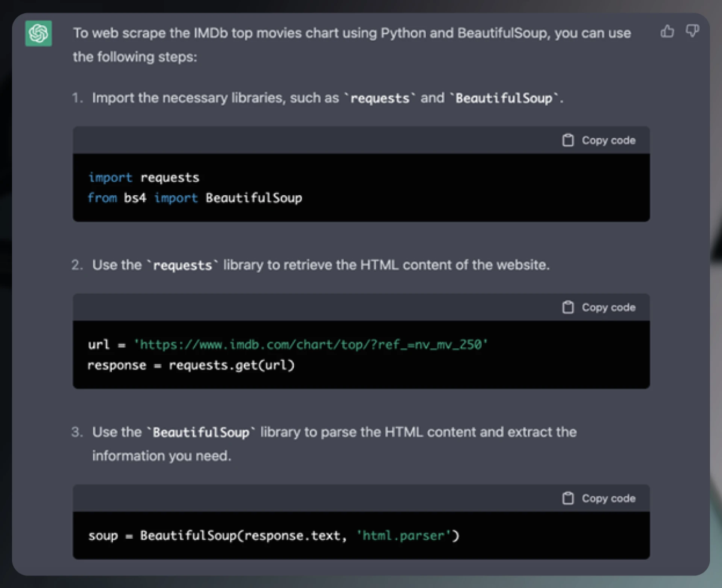
Task: Click inline code `BeautifulSoup` in step 3
Action: pos(201,432)
